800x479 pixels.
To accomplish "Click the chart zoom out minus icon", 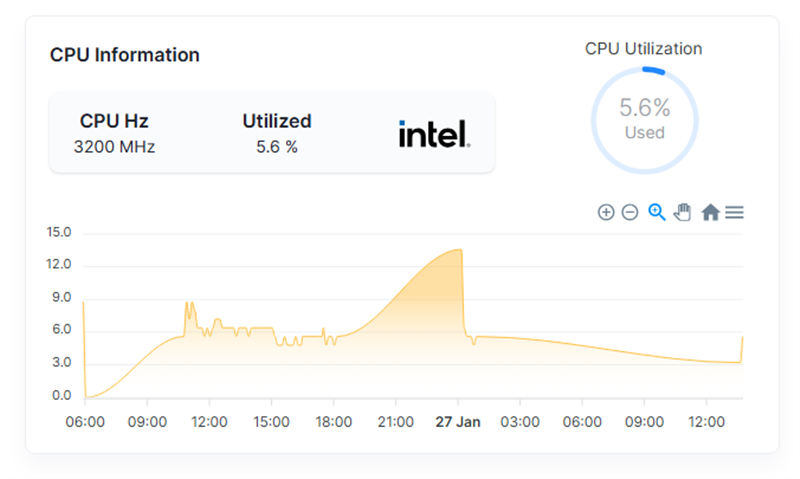I will pyautogui.click(x=630, y=212).
